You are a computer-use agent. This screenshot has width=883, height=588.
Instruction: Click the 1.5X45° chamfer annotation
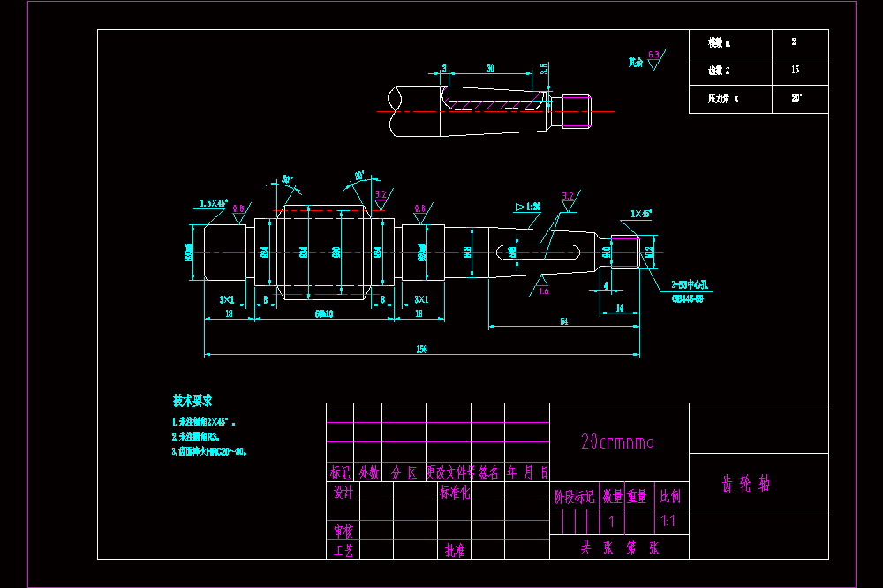(x=214, y=203)
